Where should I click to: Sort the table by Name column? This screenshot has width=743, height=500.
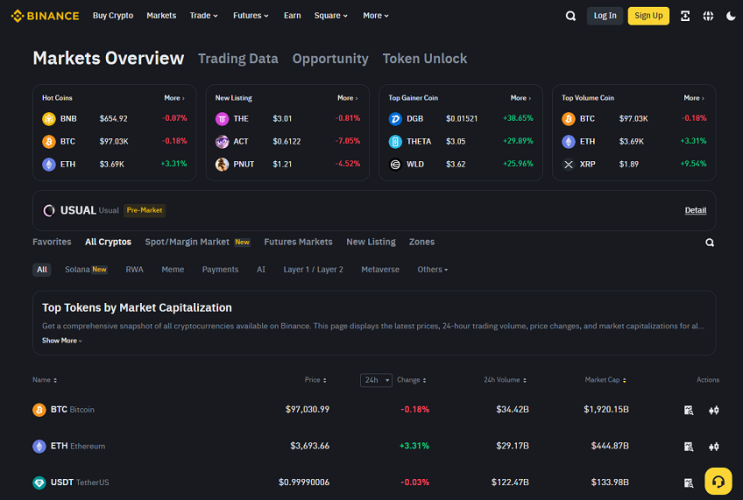tap(45, 380)
